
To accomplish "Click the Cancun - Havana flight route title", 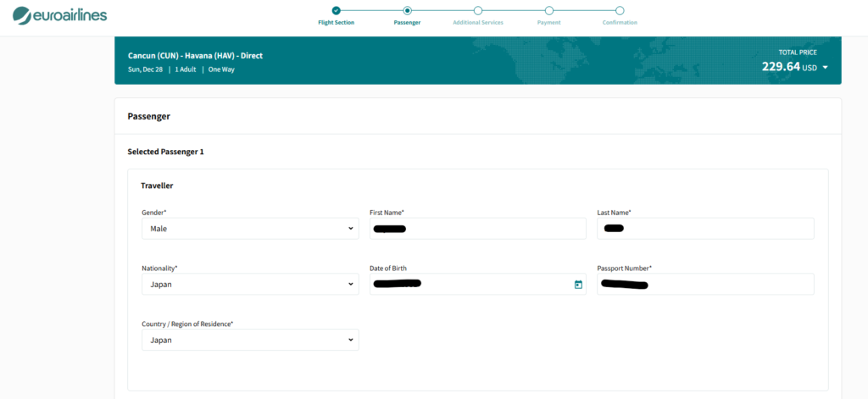I will (195, 56).
